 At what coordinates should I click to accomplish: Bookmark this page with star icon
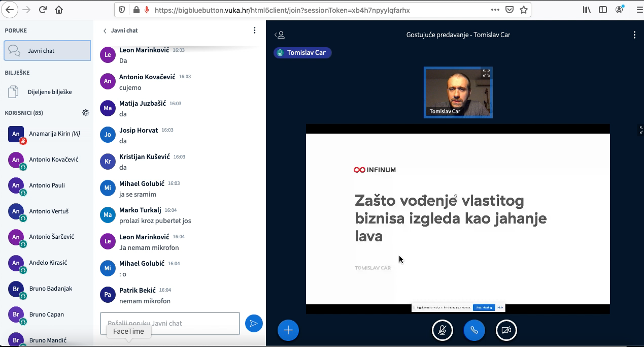(524, 10)
